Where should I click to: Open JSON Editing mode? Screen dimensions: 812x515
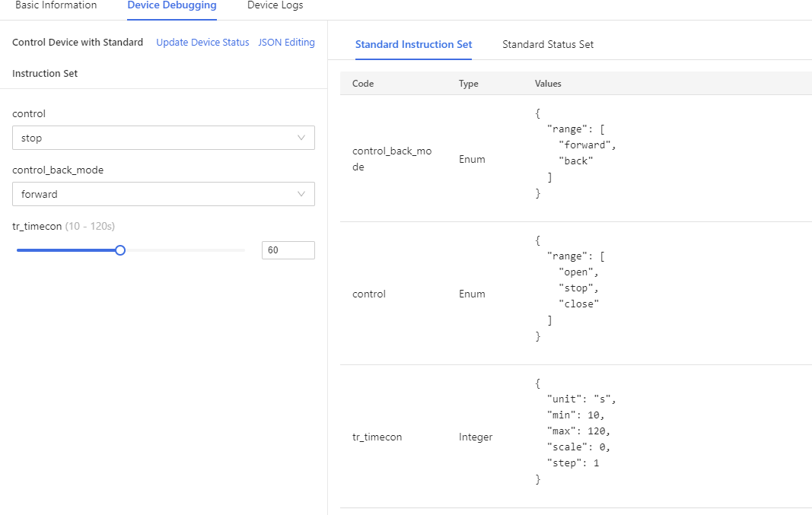pyautogui.click(x=286, y=43)
